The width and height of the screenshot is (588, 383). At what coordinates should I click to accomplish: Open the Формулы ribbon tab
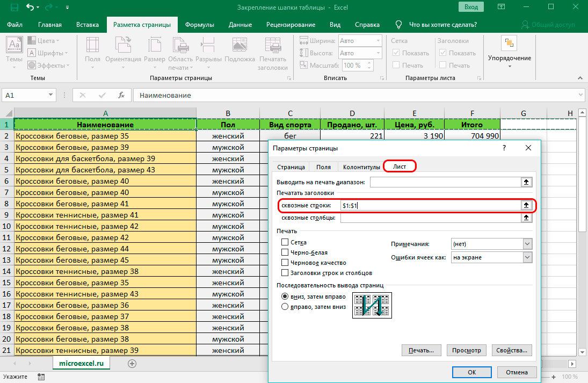pos(200,25)
